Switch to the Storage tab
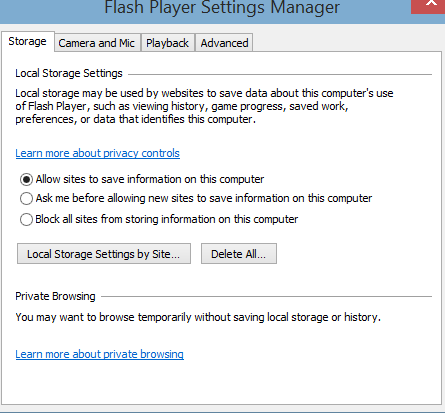 coord(28,41)
